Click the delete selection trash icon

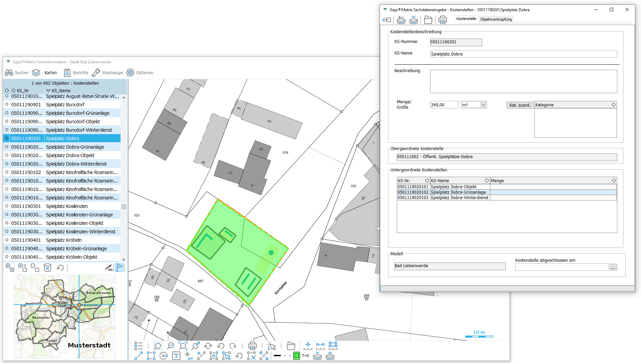click(48, 268)
